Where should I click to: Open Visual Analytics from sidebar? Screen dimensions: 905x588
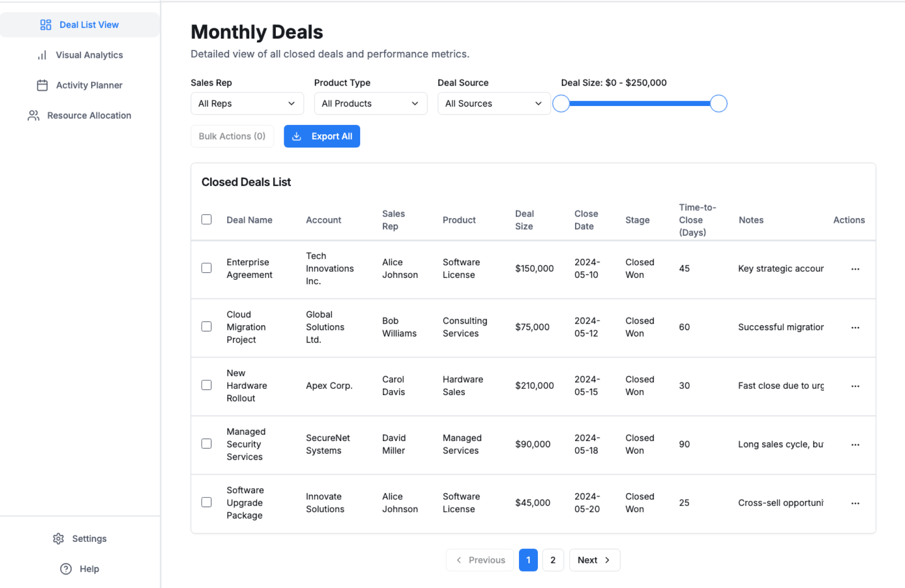pyautogui.click(x=89, y=55)
